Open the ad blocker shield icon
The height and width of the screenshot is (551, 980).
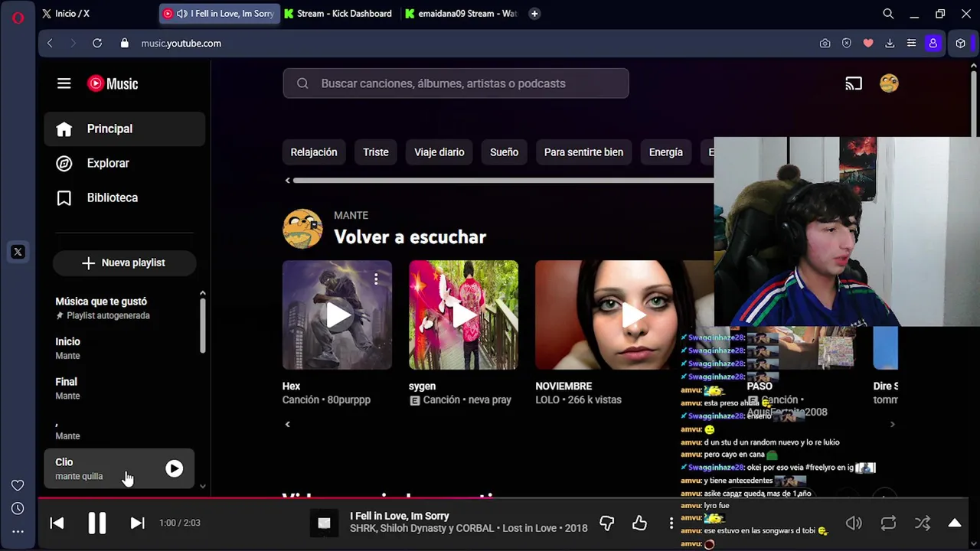tap(846, 44)
